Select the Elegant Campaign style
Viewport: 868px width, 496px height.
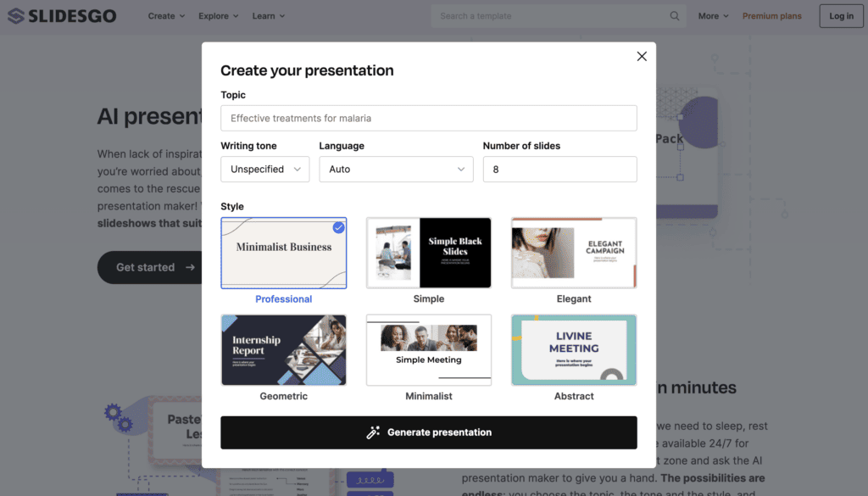tap(573, 253)
